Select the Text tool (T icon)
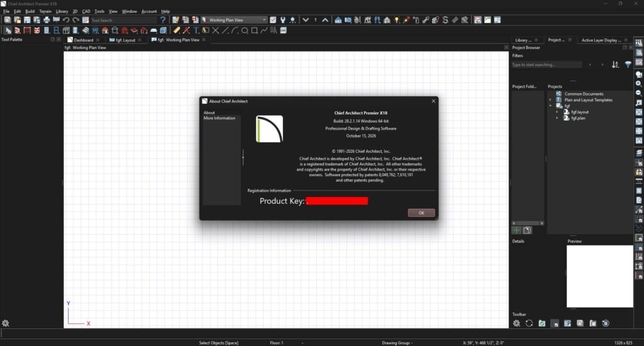This screenshot has height=346, width=644. click(x=196, y=30)
